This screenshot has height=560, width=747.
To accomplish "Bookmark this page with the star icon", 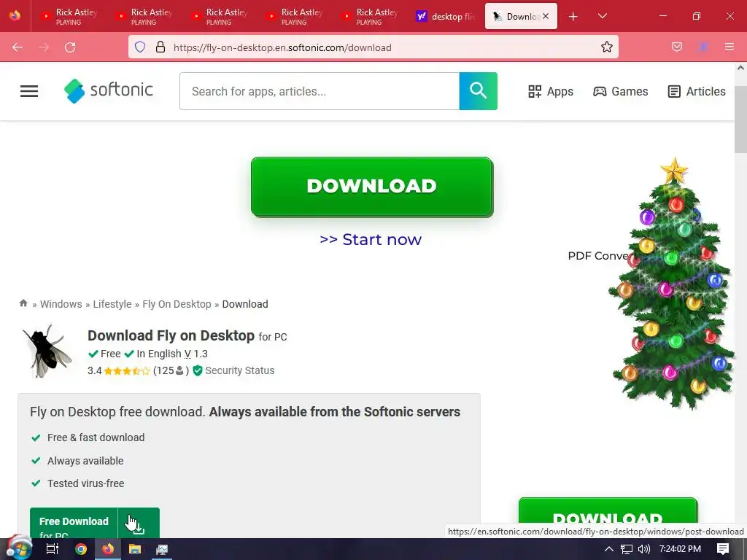I will point(606,47).
